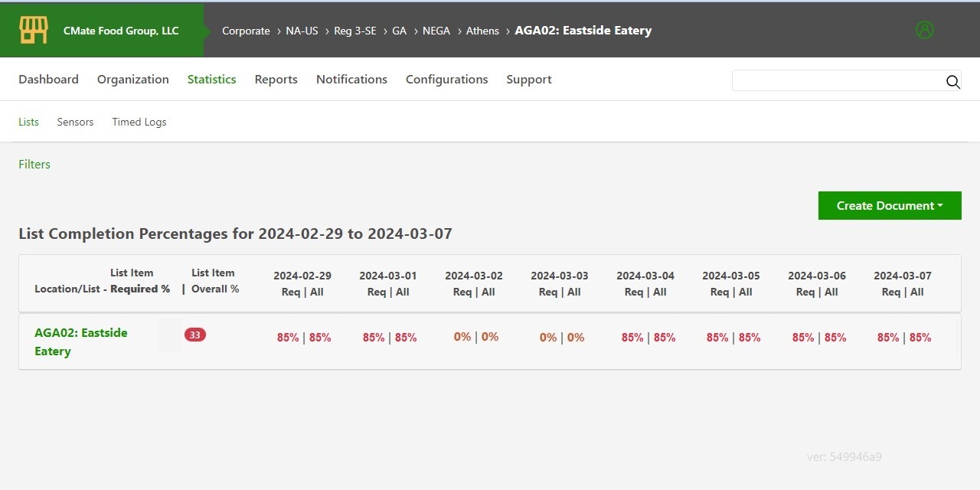The width and height of the screenshot is (980, 490).
Task: Open the Notifications menu item
Action: (351, 79)
